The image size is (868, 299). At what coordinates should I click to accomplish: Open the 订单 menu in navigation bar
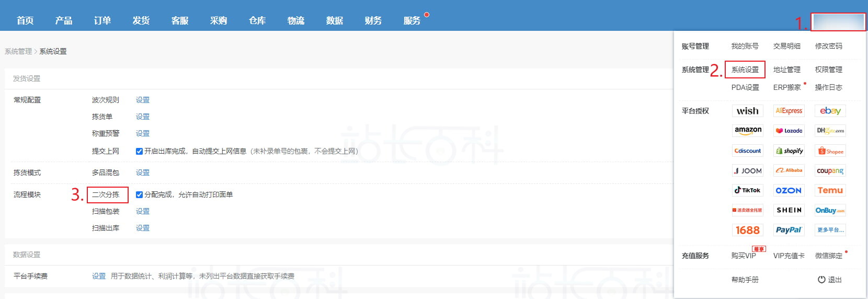pyautogui.click(x=102, y=20)
